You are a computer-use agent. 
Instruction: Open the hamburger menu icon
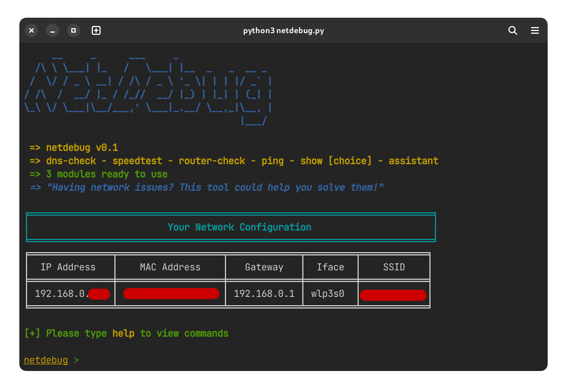[x=534, y=30]
